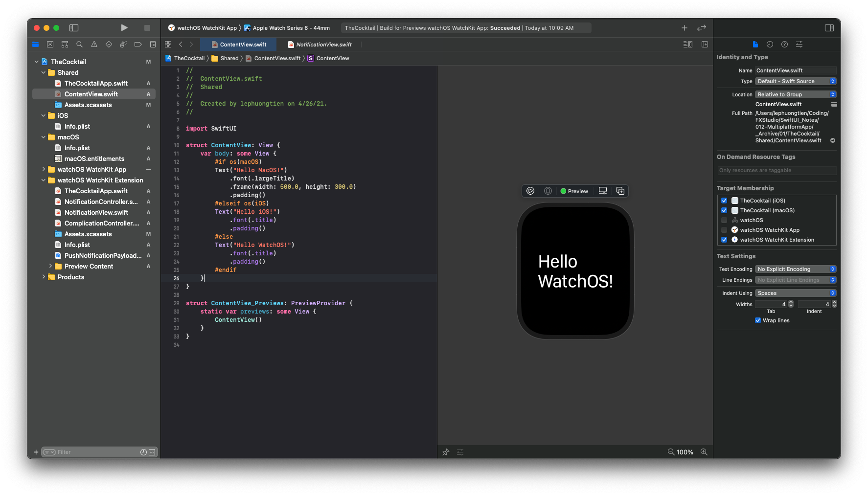Image resolution: width=868 pixels, height=495 pixels.
Task: Choose Apple Watch Series 6 destination
Action: (287, 28)
